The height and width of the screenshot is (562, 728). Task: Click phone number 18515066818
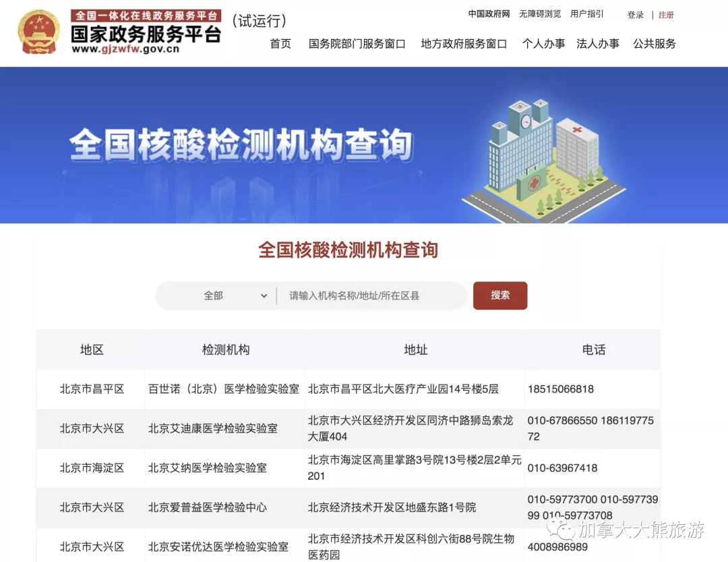tap(560, 389)
